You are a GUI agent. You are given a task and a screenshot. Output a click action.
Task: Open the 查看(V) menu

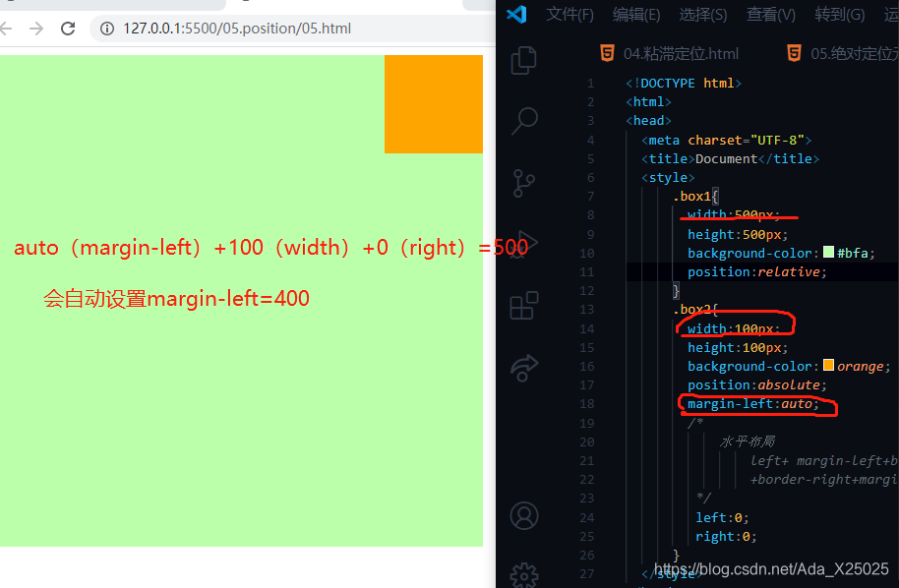click(x=771, y=14)
